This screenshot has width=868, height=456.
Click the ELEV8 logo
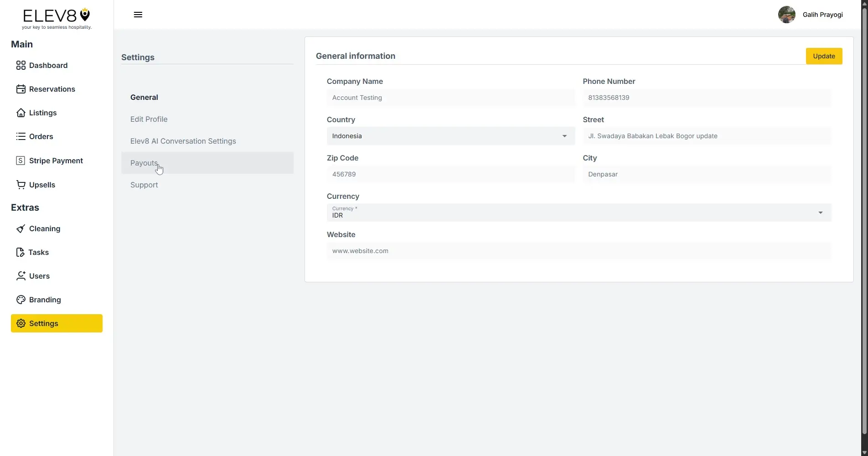point(56,17)
